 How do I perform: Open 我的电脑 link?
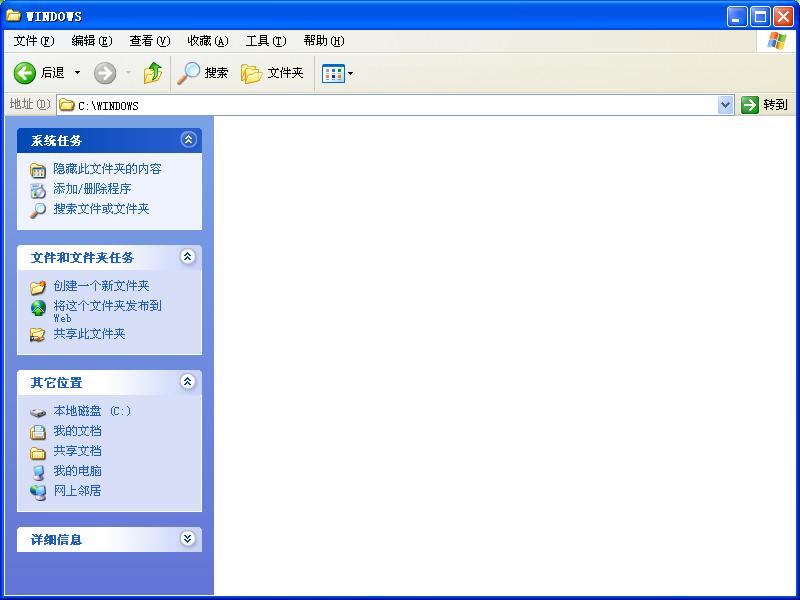point(78,470)
